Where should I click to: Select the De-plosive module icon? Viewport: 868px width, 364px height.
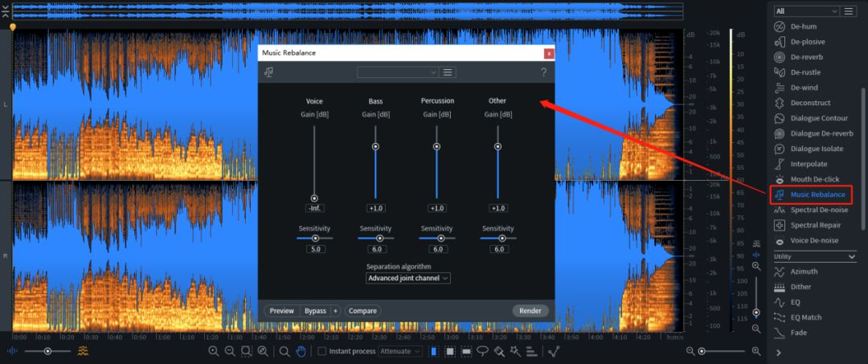(780, 42)
